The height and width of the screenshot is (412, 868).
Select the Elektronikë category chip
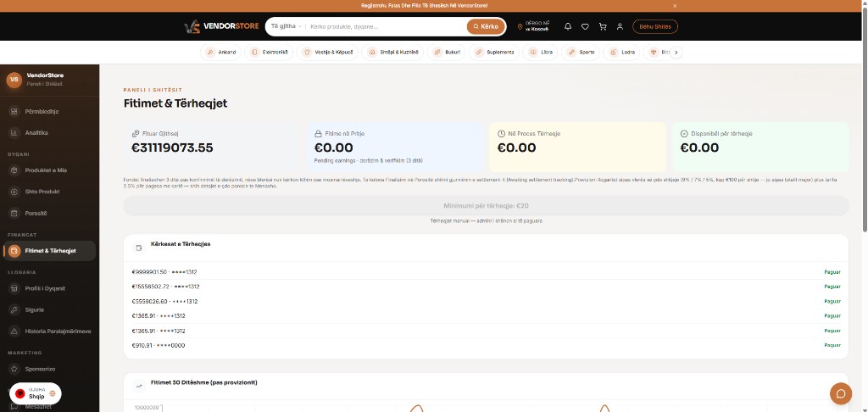coord(269,52)
